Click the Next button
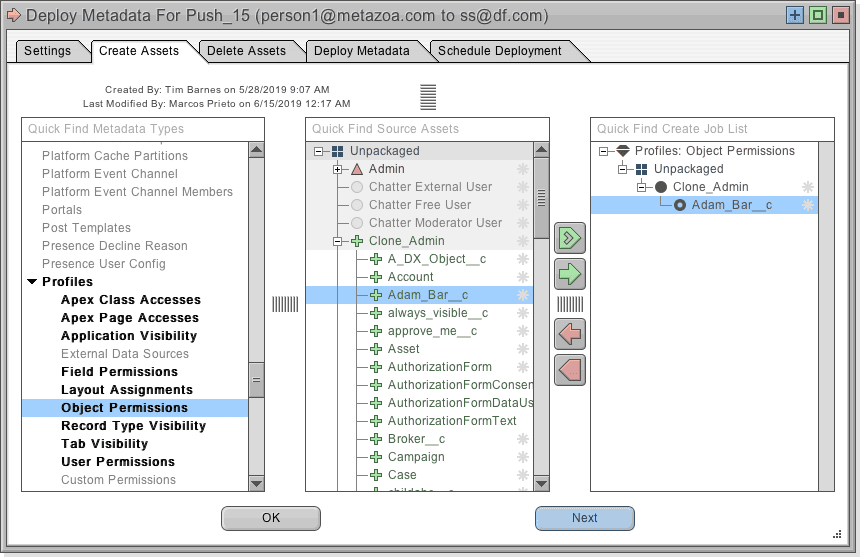Image resolution: width=860 pixels, height=557 pixels. (585, 518)
